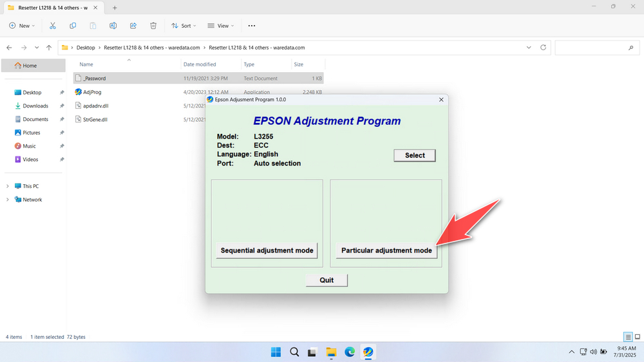Go forward in File Explorer
644x362 pixels.
24,48
